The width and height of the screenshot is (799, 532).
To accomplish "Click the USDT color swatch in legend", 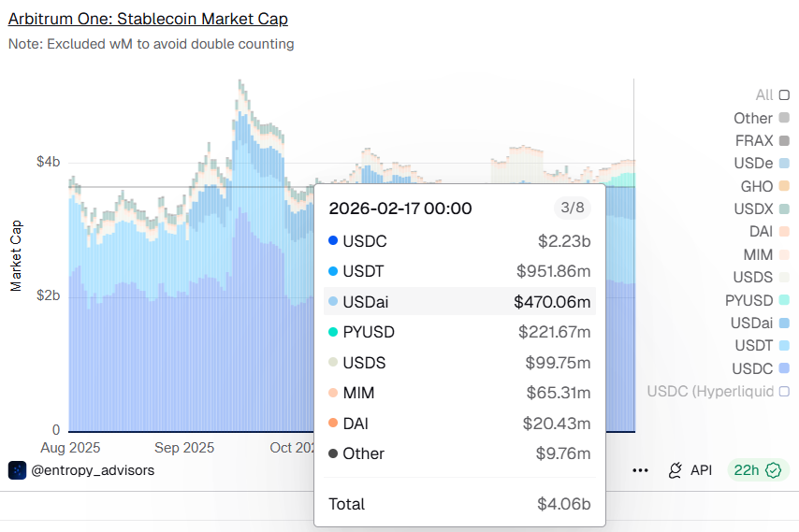I will (x=784, y=346).
